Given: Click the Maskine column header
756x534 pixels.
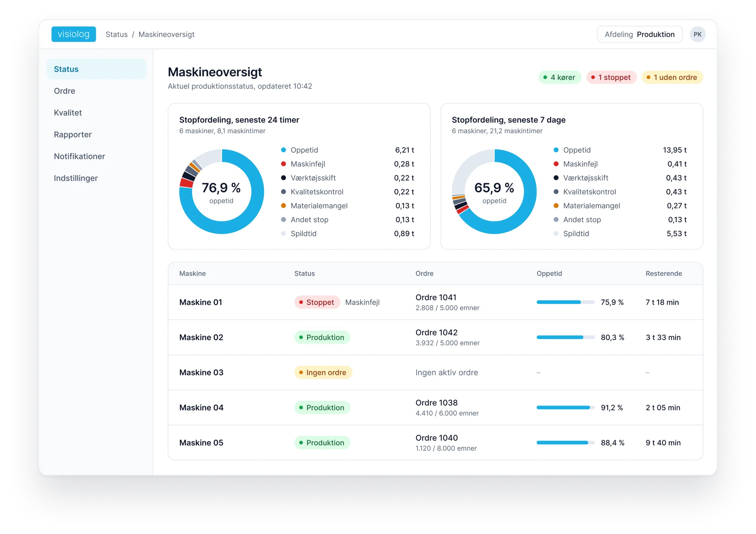Looking at the screenshot, I should (193, 274).
